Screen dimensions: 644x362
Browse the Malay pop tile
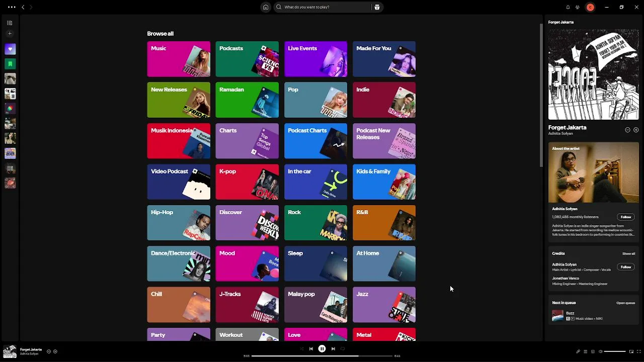click(x=315, y=305)
